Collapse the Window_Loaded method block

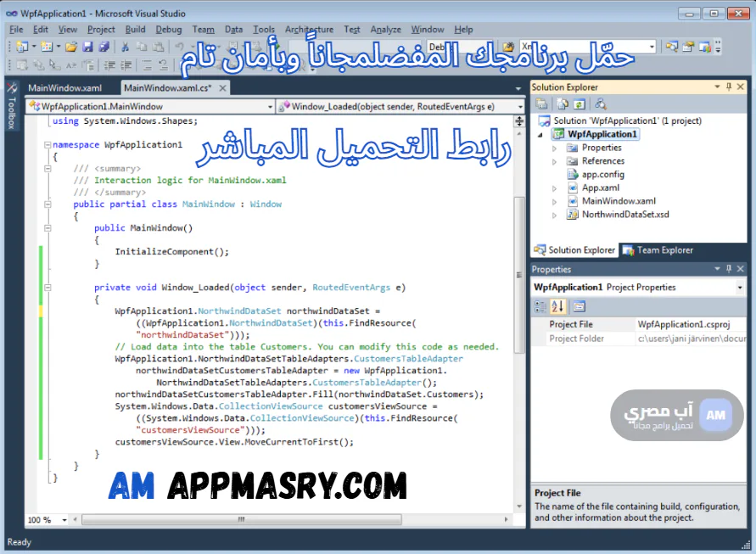click(48, 288)
